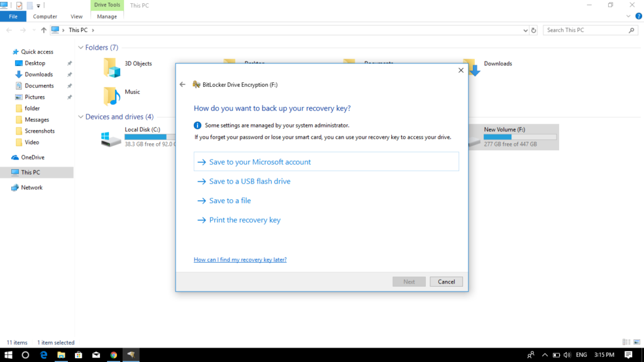The height and width of the screenshot is (362, 644).
Task: Go back in the BitLocker dialog
Action: click(182, 85)
